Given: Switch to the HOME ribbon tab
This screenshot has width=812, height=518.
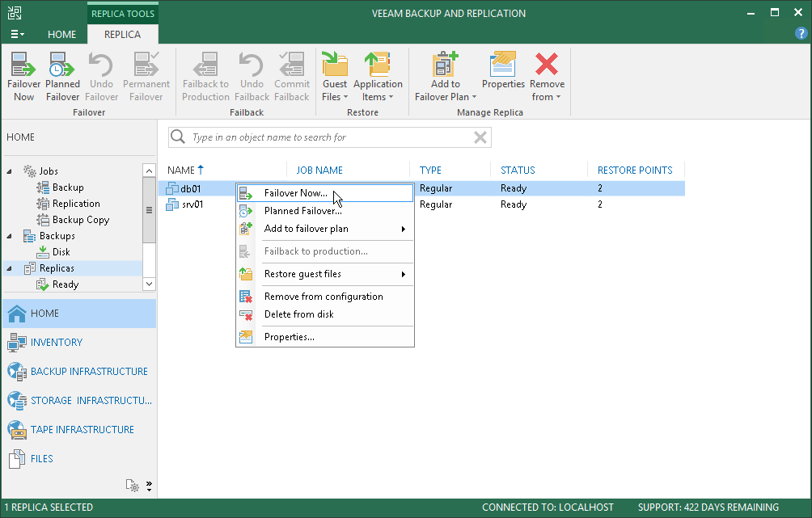Looking at the screenshot, I should point(61,34).
